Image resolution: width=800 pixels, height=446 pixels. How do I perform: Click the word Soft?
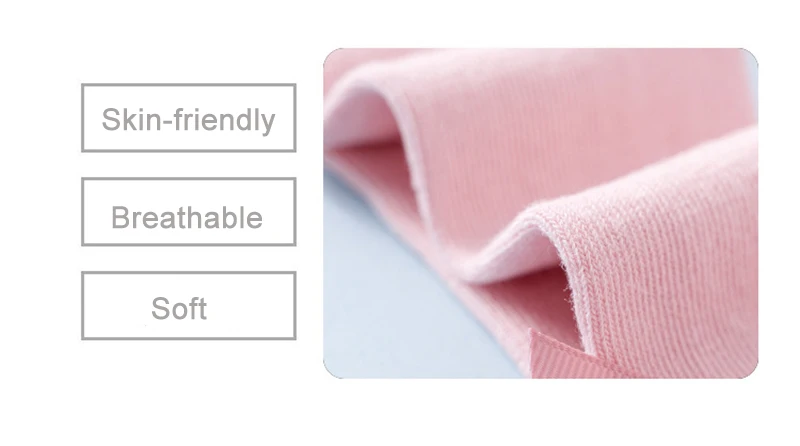click(x=179, y=308)
